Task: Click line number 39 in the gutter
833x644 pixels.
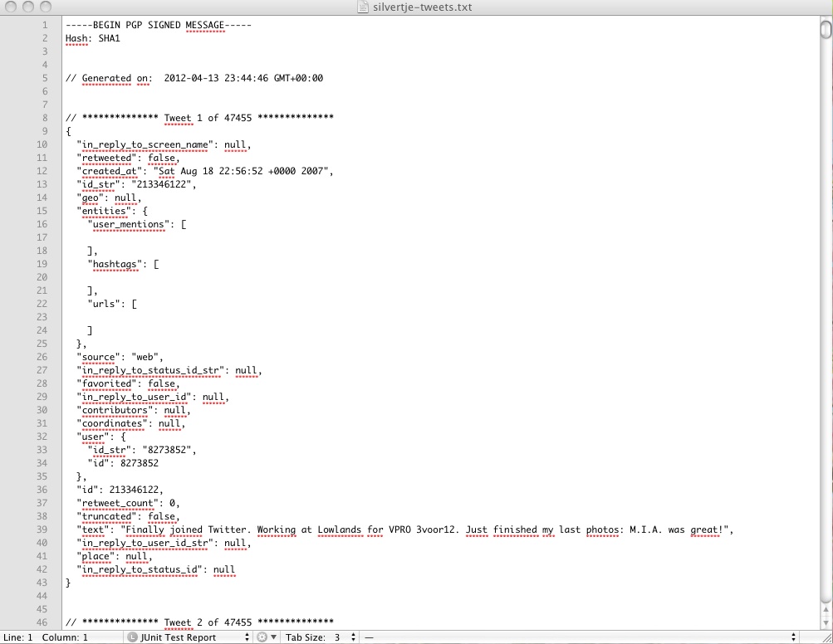Action: [42, 529]
